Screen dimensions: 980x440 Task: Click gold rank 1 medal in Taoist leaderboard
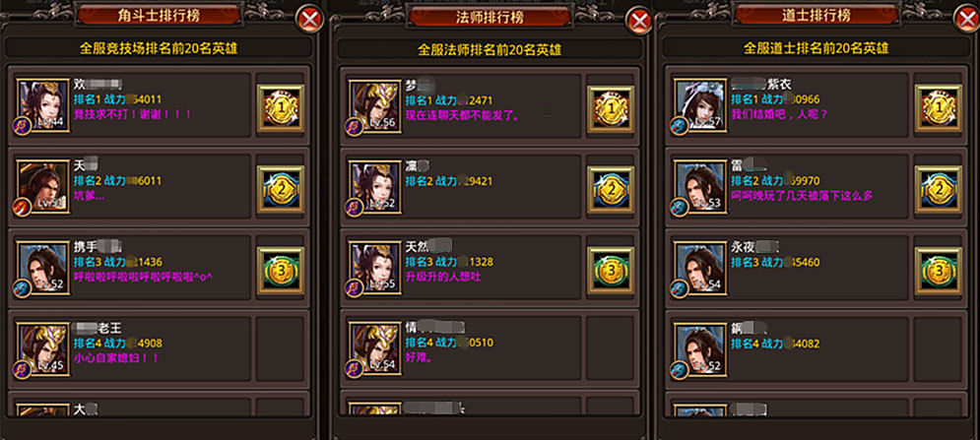pyautogui.click(x=938, y=108)
